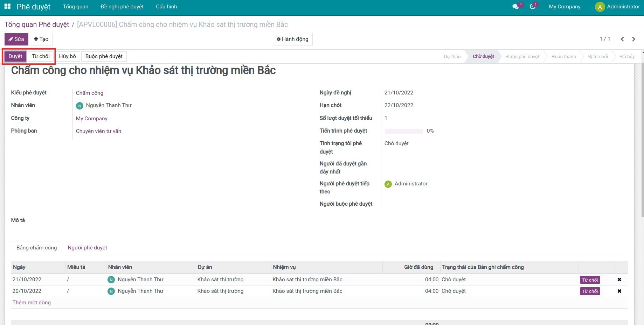This screenshot has width=644, height=325.
Task: Click the Sửa edit button
Action: [x=16, y=39]
